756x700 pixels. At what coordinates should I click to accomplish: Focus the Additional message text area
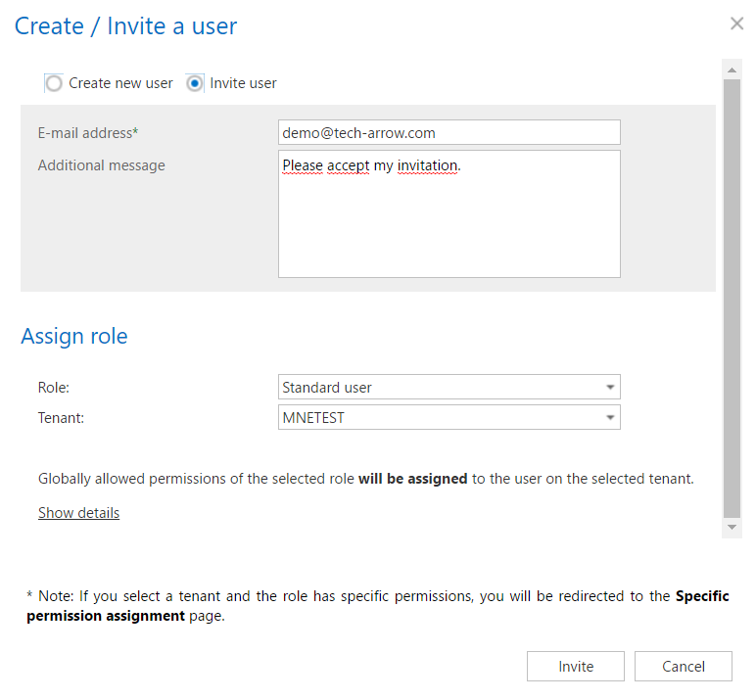(449, 213)
